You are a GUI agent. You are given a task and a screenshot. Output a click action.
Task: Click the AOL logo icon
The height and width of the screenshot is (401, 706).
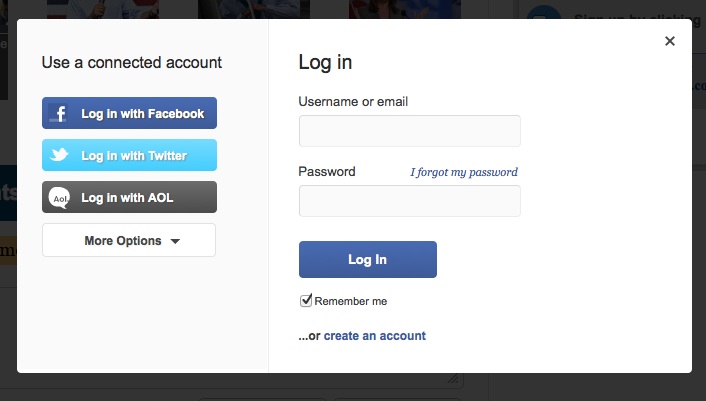point(60,198)
